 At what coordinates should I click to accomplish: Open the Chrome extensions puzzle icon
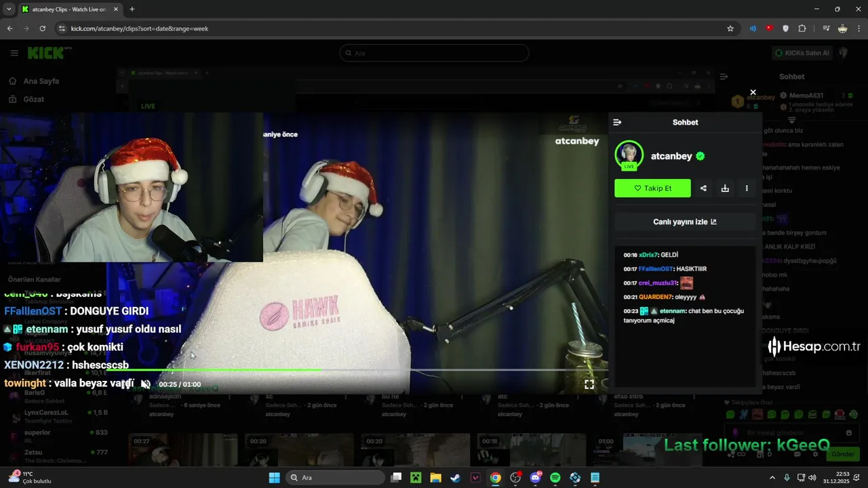pos(802,28)
